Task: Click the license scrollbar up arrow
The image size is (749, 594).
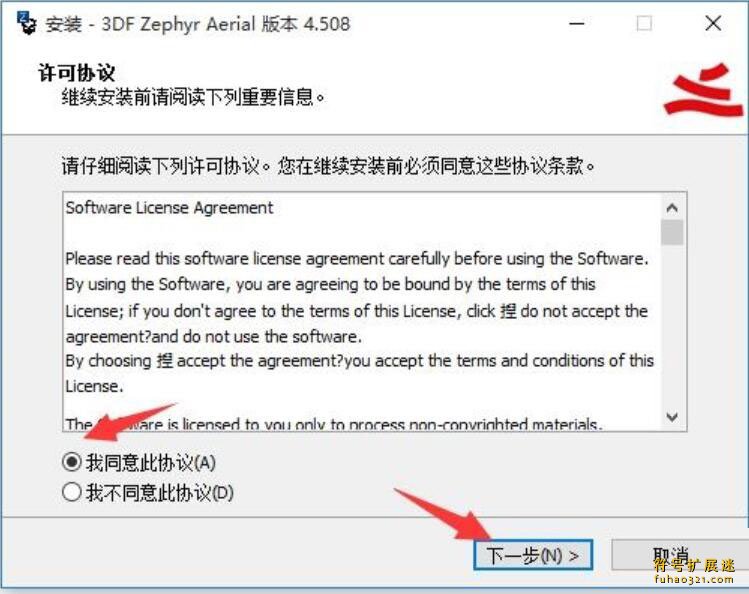Action: [x=672, y=208]
